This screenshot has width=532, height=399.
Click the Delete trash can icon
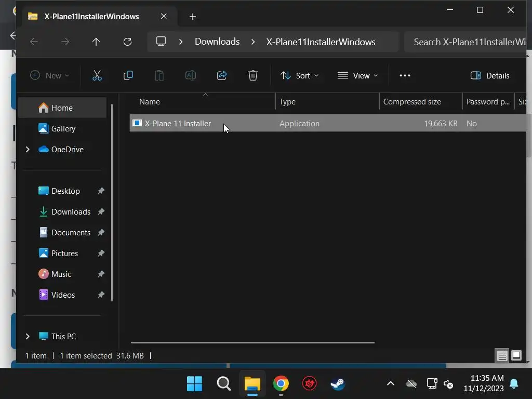click(x=253, y=75)
